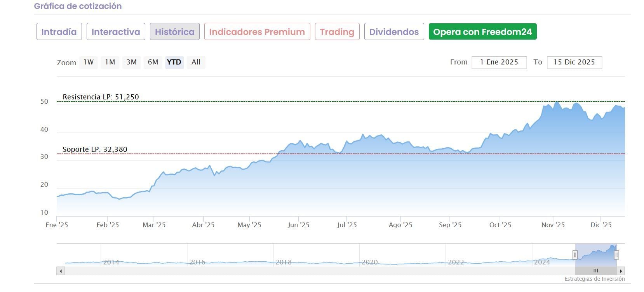Choose the 3M zoom option
The width and height of the screenshot is (644, 292).
pos(131,62)
